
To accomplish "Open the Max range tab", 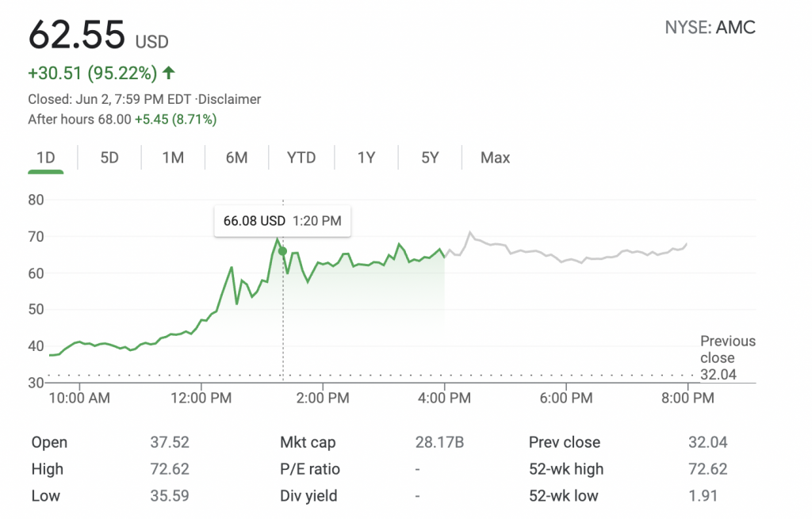I will [x=495, y=158].
